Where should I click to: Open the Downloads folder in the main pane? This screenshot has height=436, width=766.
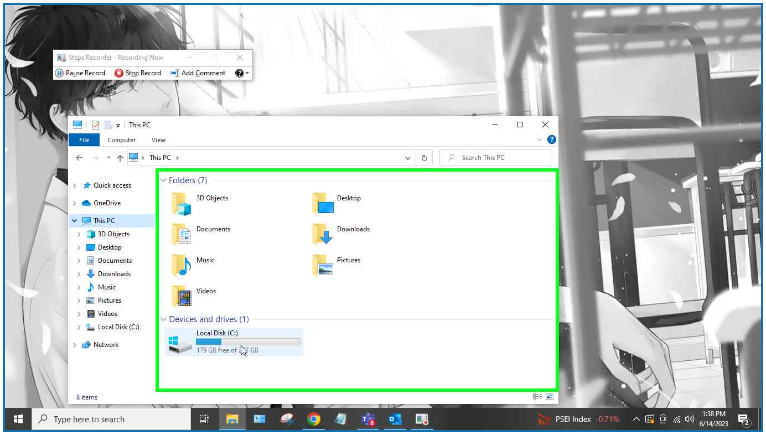coord(341,234)
